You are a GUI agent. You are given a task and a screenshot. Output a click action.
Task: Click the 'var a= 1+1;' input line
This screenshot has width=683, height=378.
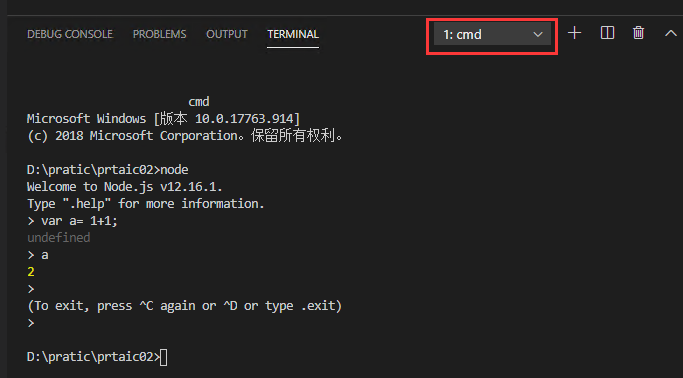72,221
